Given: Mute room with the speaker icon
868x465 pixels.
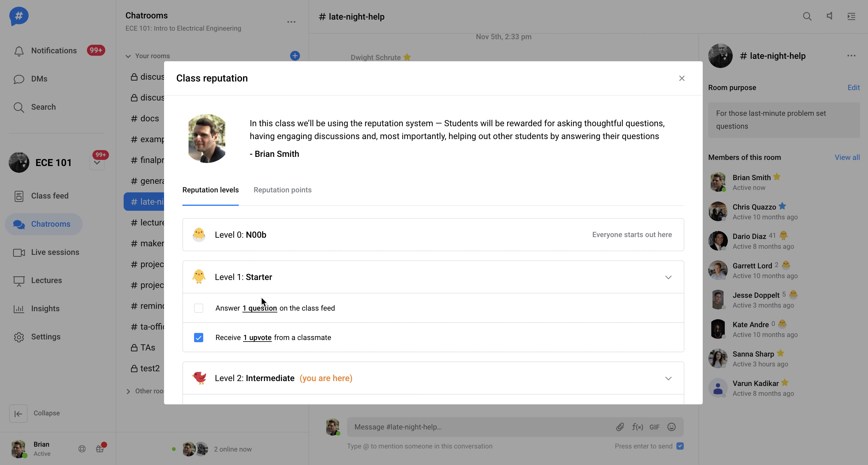Looking at the screenshot, I should [829, 16].
